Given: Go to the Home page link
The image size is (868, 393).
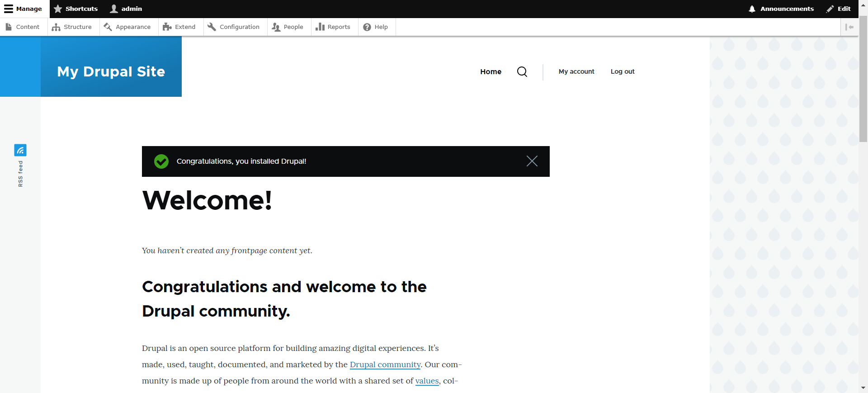Looking at the screenshot, I should [491, 71].
